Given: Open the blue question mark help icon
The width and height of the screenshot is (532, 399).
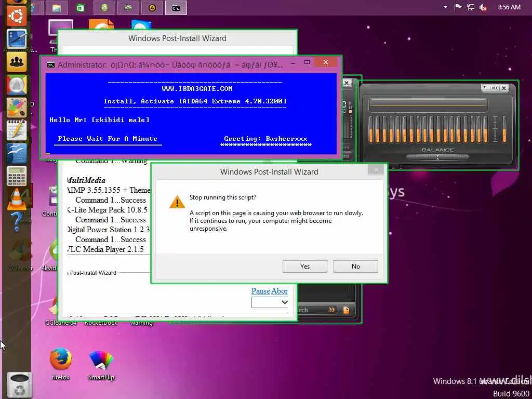Looking at the screenshot, I should 17,221.
